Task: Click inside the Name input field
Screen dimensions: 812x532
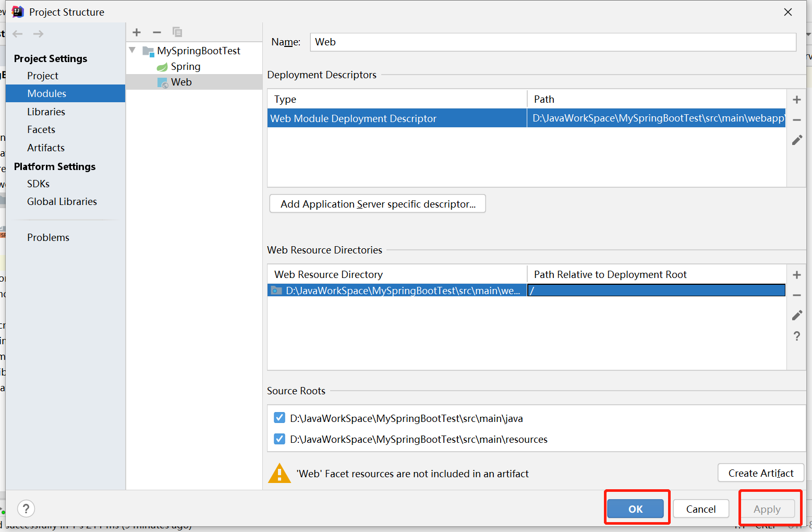Action: pos(522,42)
